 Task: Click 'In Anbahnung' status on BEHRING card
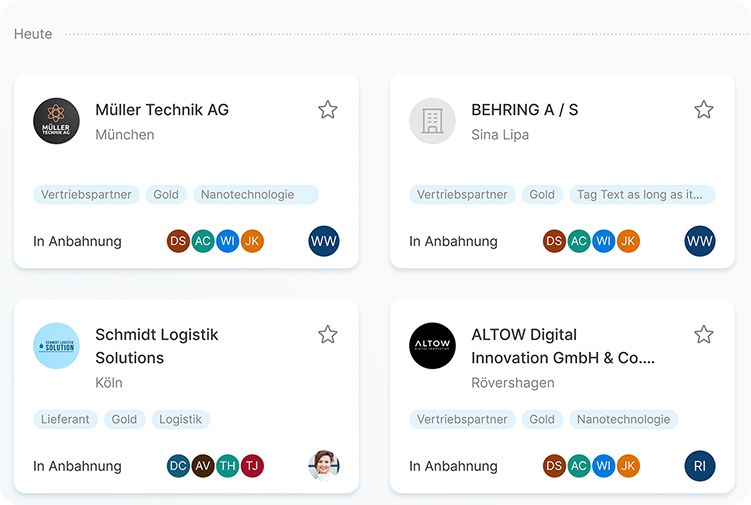coord(453,241)
